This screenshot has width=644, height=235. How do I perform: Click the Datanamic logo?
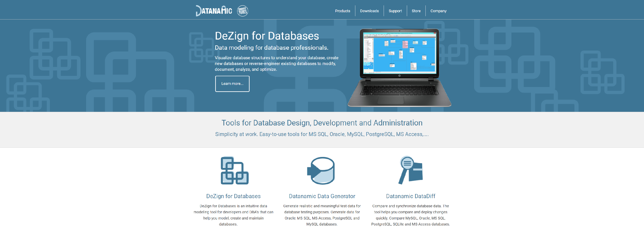point(214,11)
